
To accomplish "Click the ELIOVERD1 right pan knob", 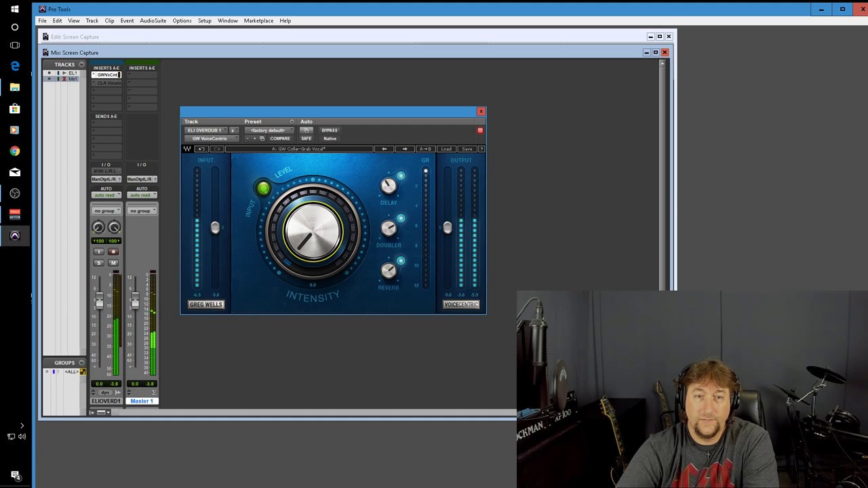I will tap(114, 228).
